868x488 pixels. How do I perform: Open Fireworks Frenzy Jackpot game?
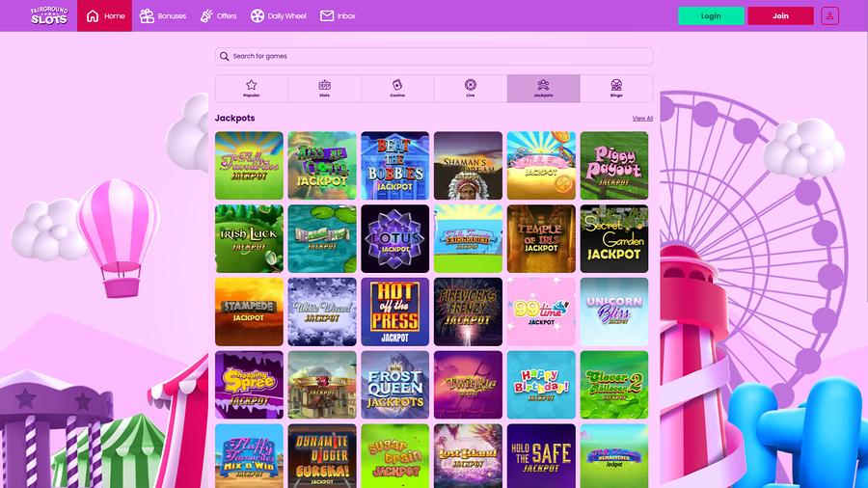pyautogui.click(x=469, y=312)
